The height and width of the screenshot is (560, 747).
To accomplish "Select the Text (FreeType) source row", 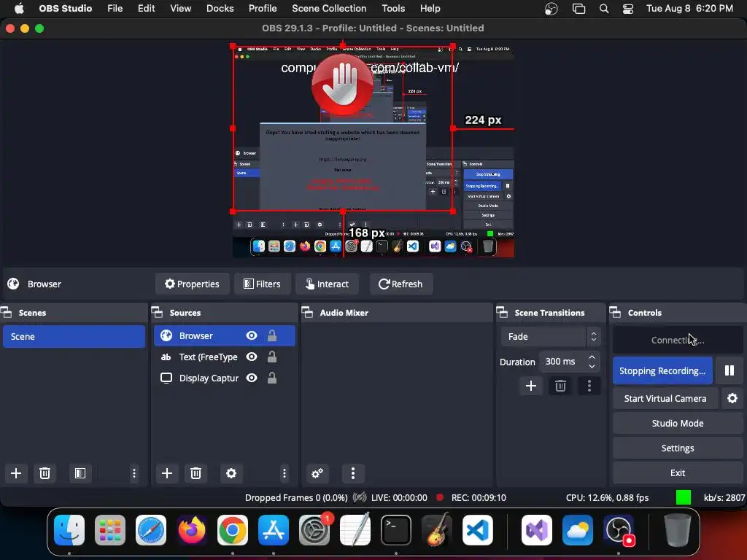I will pyautogui.click(x=225, y=357).
